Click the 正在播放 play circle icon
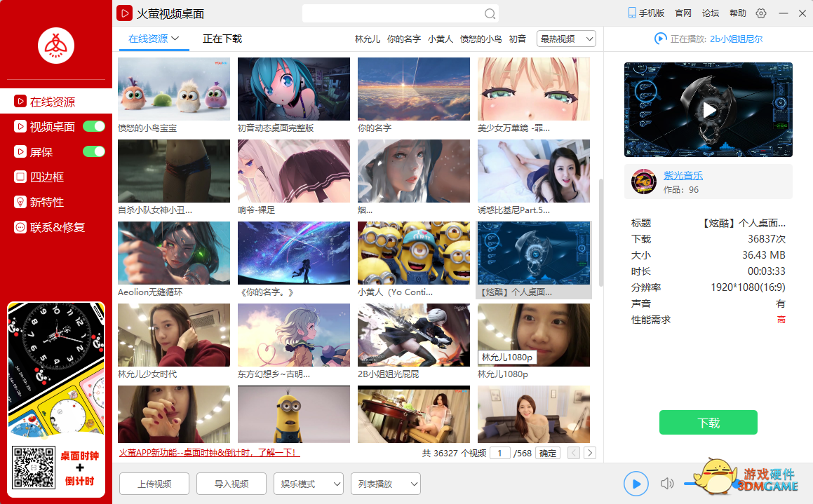The width and height of the screenshot is (813, 504). tap(660, 39)
